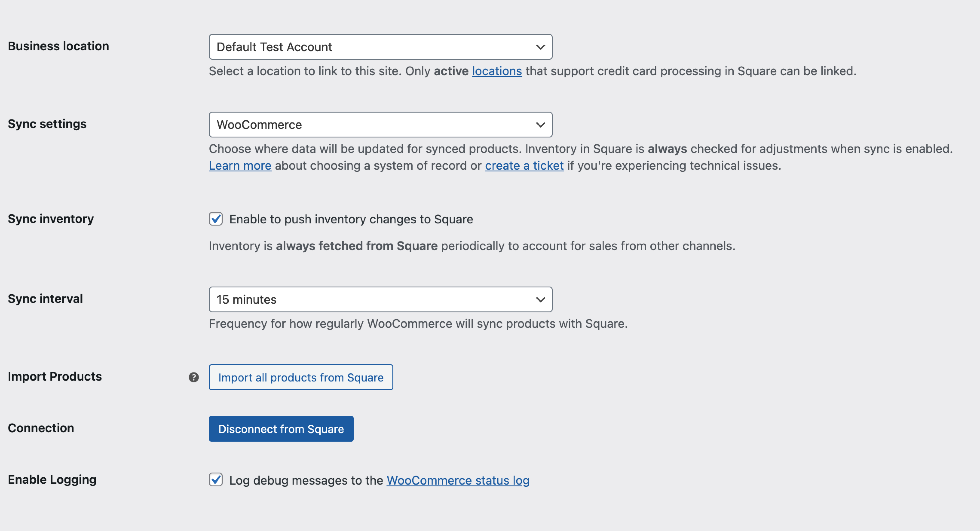The width and height of the screenshot is (980, 531).
Task: Click the Enable Logging checkmark icon
Action: [216, 480]
